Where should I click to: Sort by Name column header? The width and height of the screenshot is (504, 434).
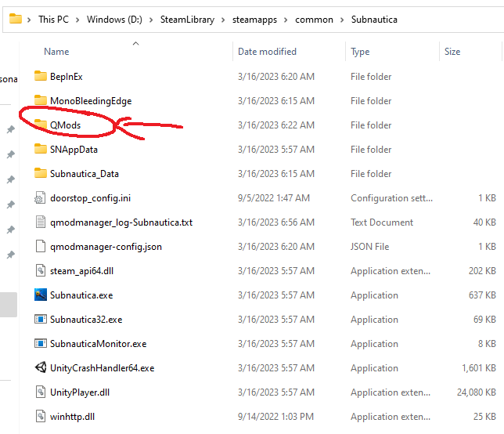click(56, 52)
